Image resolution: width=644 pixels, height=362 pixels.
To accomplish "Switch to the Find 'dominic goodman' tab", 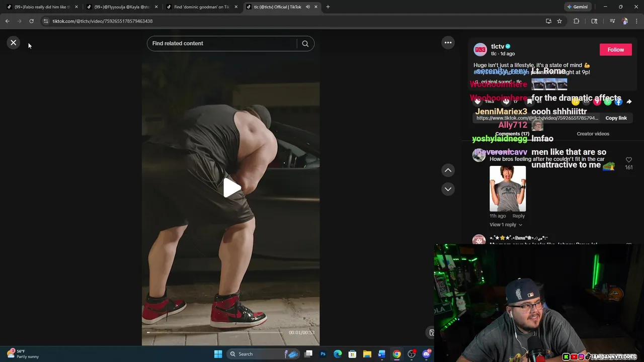I will (201, 7).
